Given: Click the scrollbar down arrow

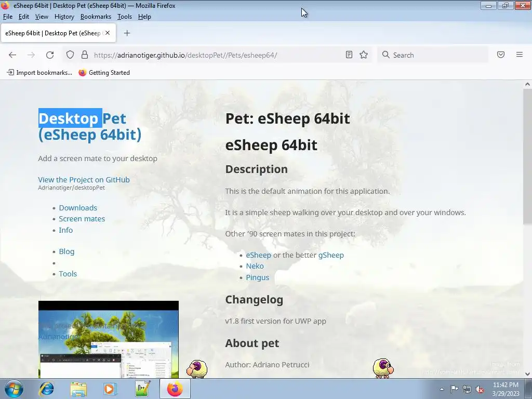Looking at the screenshot, I should 527,374.
